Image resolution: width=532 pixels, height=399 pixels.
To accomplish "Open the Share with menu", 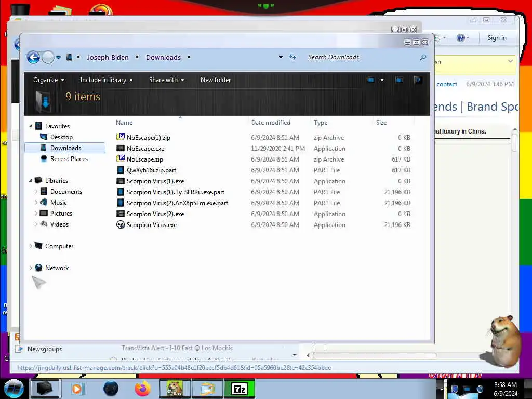I will tap(167, 80).
